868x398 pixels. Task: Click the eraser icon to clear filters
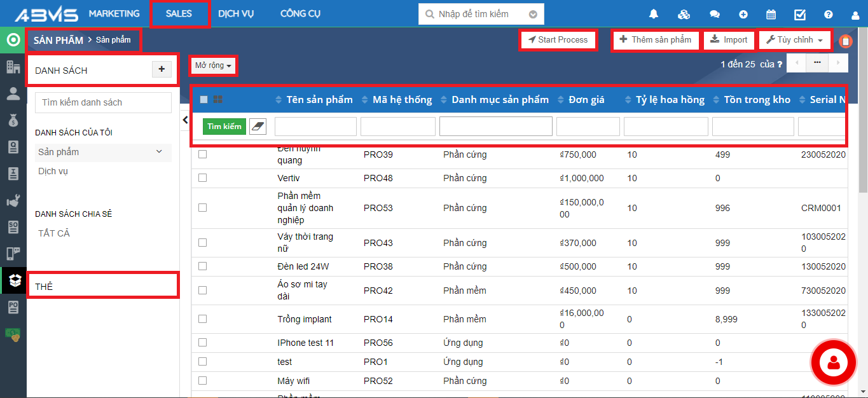pos(258,127)
